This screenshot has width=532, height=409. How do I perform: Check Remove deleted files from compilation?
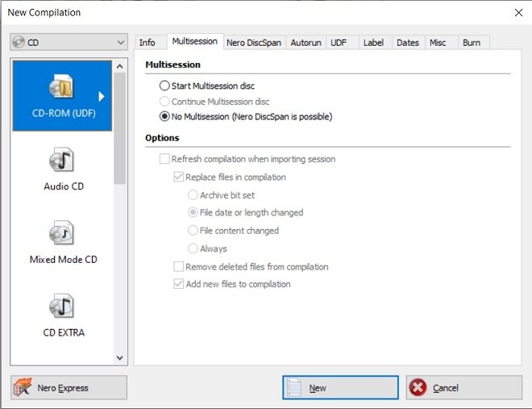(178, 266)
